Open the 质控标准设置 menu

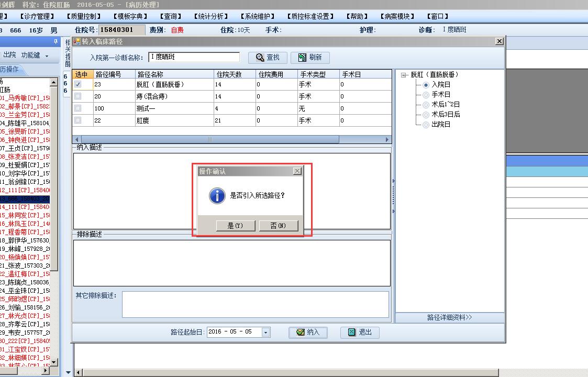(x=310, y=17)
